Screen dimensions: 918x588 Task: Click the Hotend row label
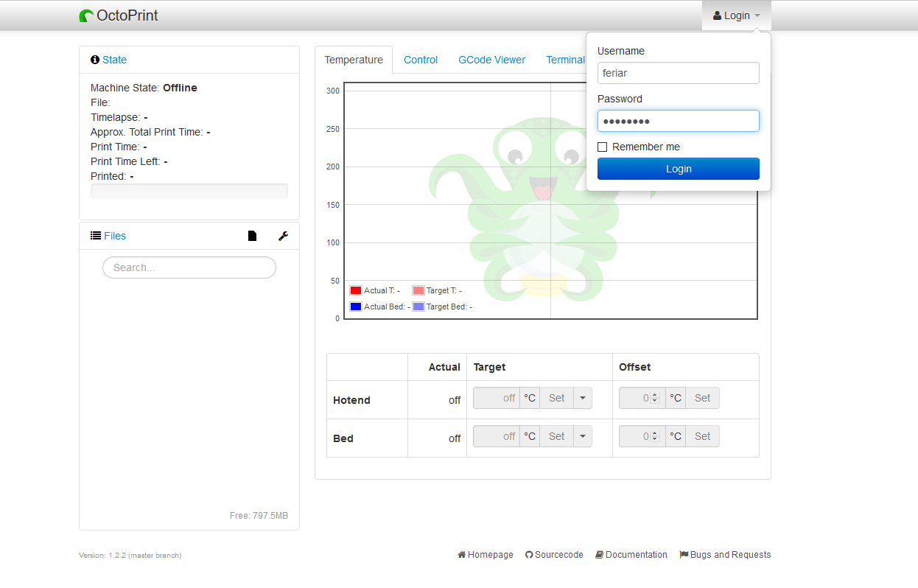pyautogui.click(x=351, y=400)
